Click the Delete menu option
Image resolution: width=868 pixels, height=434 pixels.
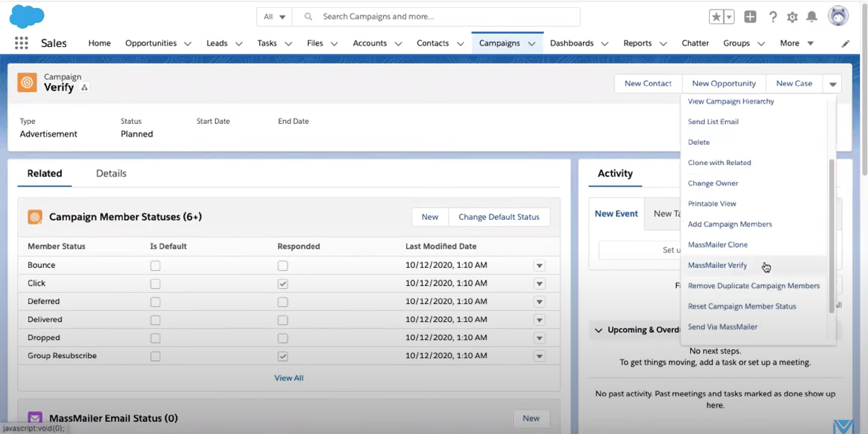pos(699,142)
